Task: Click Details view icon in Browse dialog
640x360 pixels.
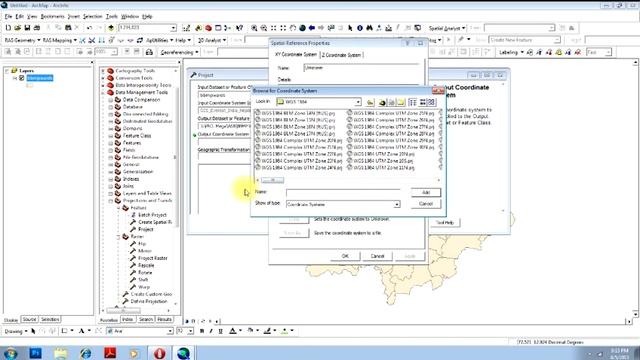Action: [422, 102]
